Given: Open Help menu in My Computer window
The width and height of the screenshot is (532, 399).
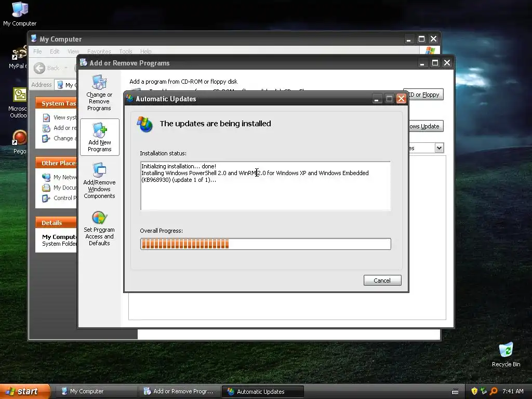Looking at the screenshot, I should 145,51.
